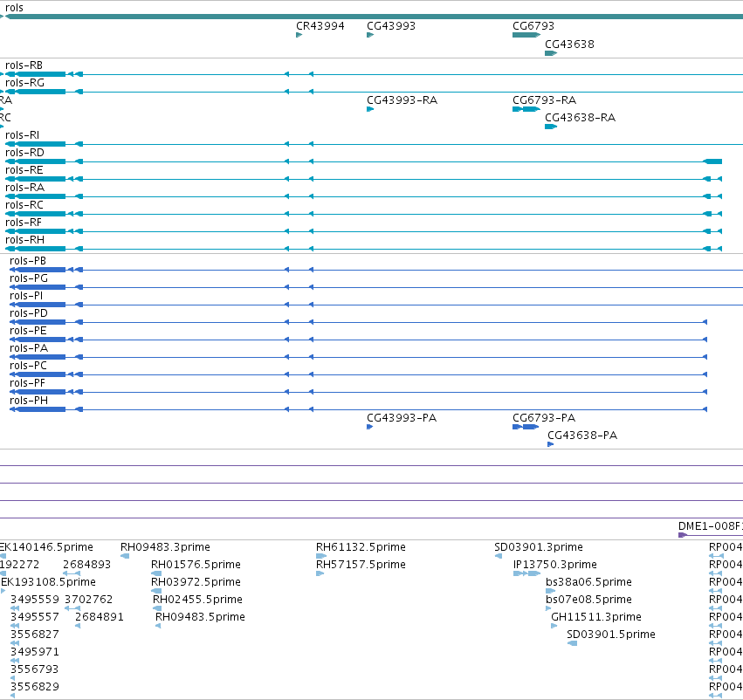Click the rols-PG protein label

coord(29,278)
